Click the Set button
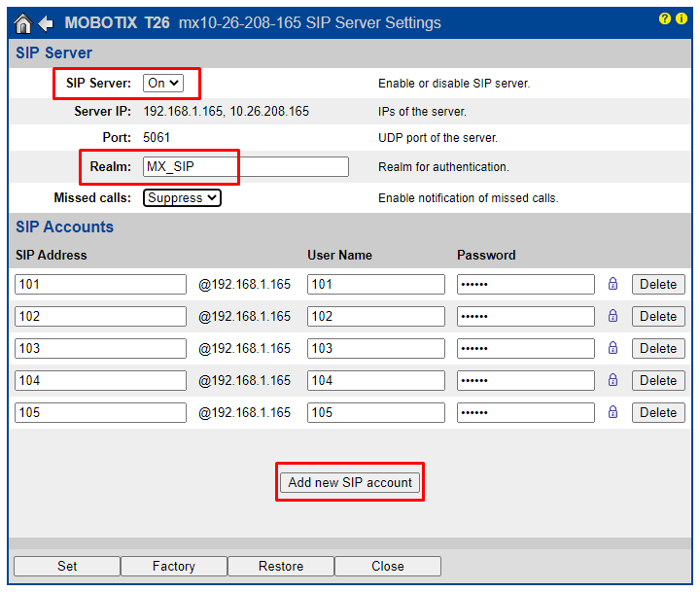The image size is (700, 592). [x=67, y=566]
